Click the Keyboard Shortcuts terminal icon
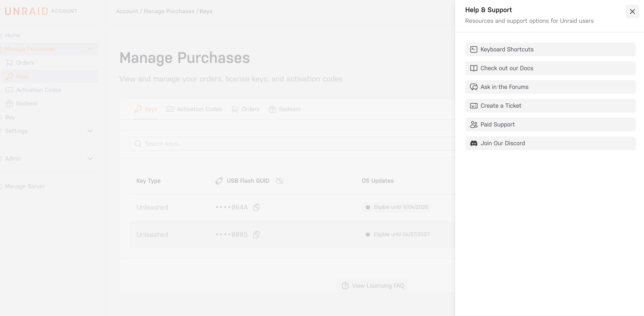644x316 pixels. (x=473, y=49)
